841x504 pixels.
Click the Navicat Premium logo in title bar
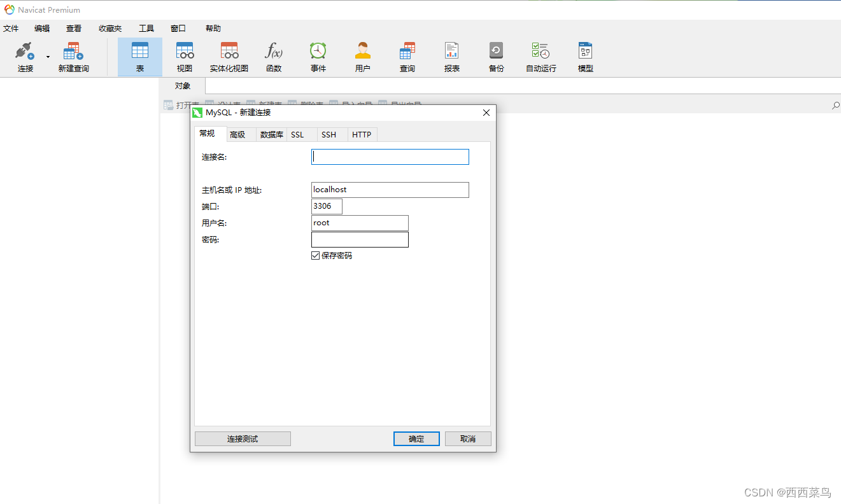click(9, 10)
